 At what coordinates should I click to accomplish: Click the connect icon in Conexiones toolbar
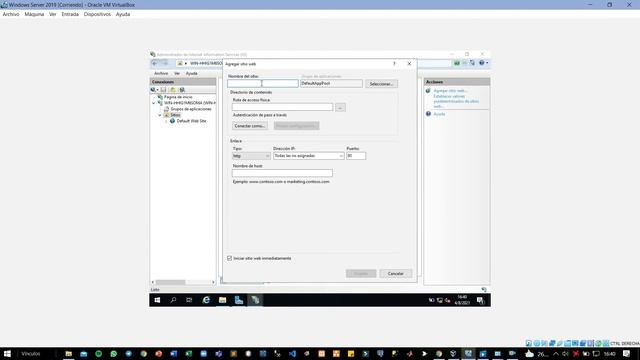pyautogui.click(x=154, y=90)
